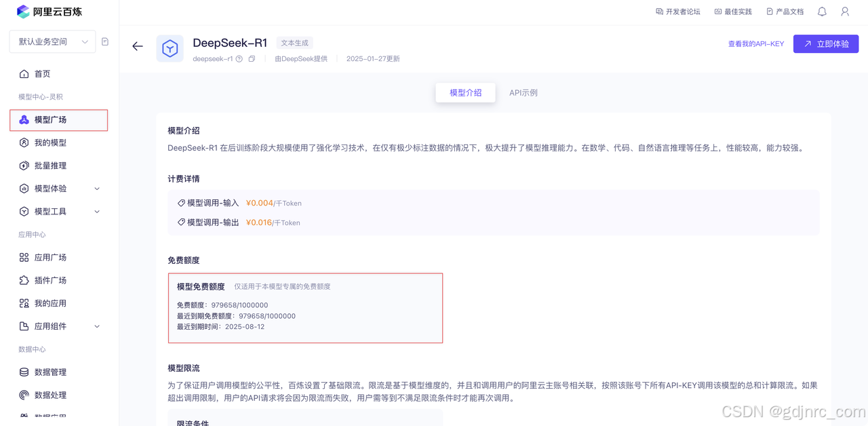The height and width of the screenshot is (426, 868).
Task: Click the 数据管理 database icon
Action: [24, 372]
